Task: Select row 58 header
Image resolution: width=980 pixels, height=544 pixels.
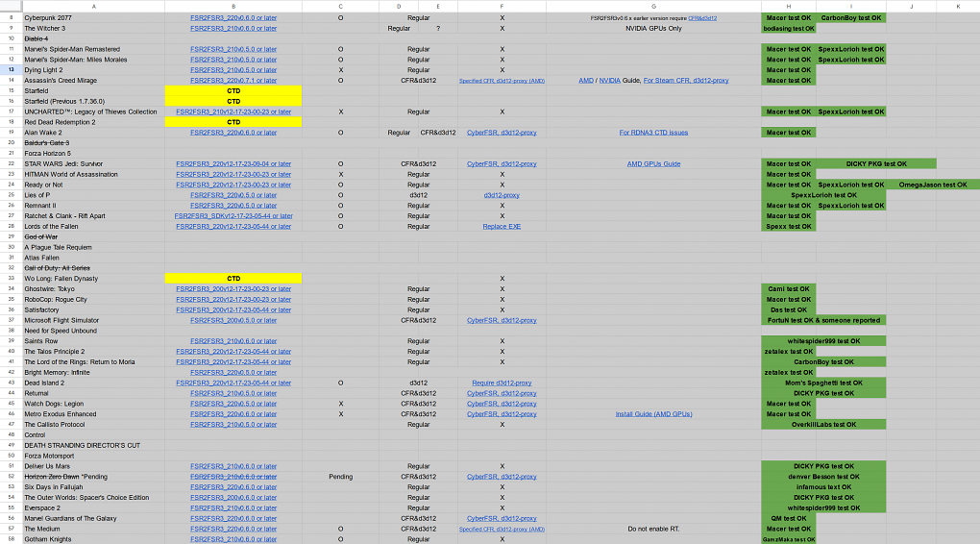Action: click(12, 539)
